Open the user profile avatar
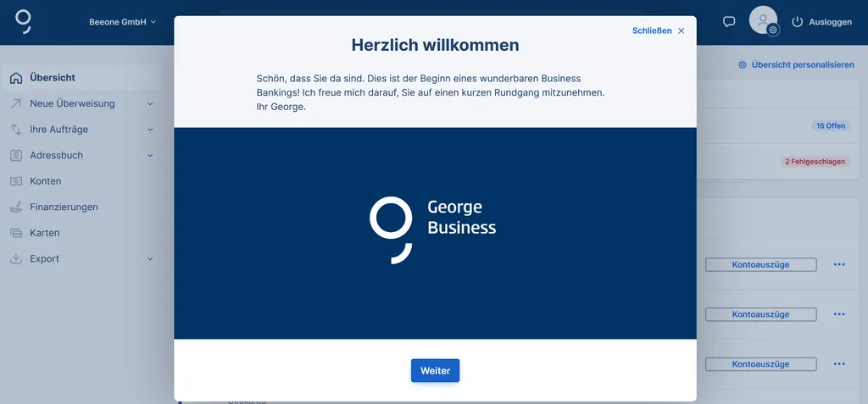Viewport: 868px width, 404px height. pyautogui.click(x=764, y=20)
